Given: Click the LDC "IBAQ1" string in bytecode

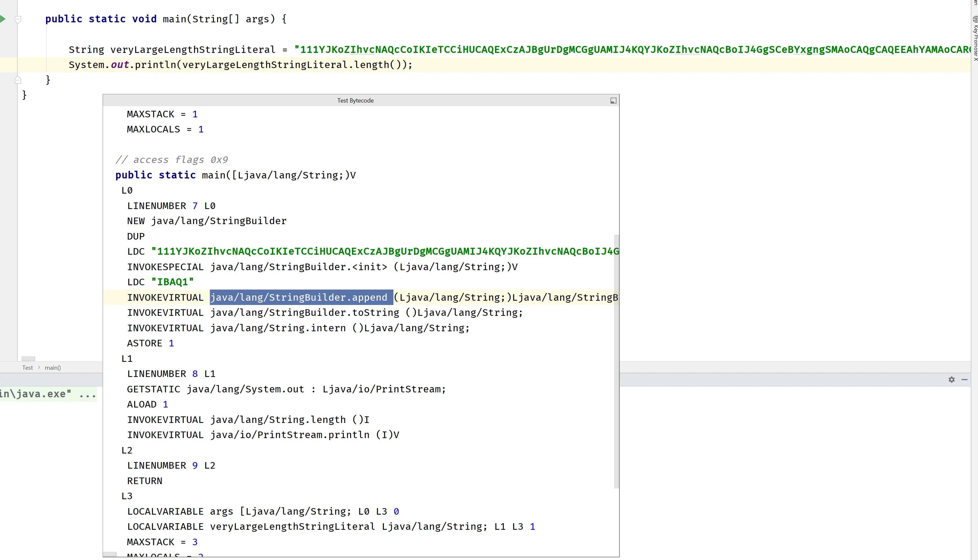Looking at the screenshot, I should 172,282.
